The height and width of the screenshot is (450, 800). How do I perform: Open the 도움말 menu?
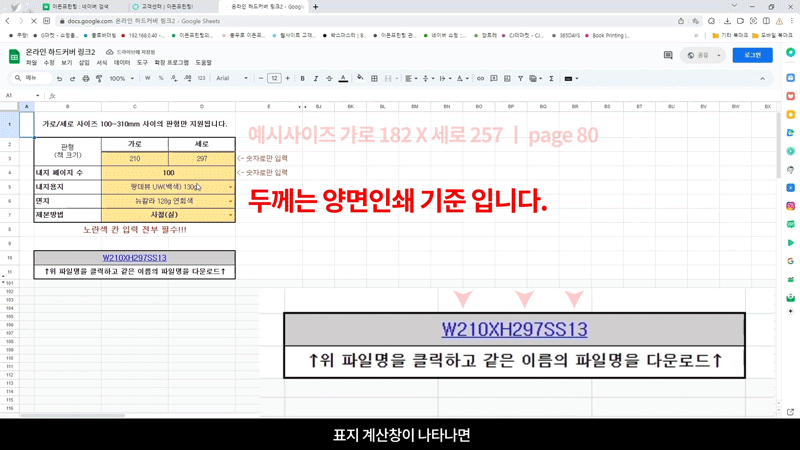(204, 63)
